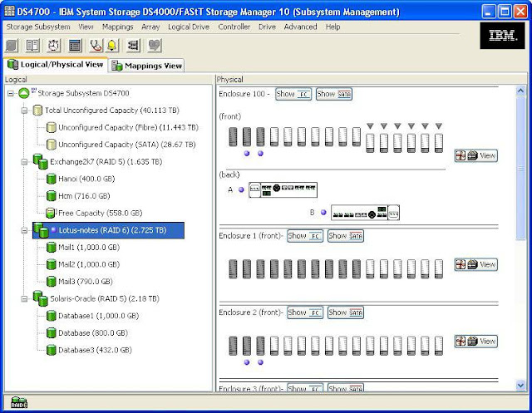Click Hanoi logical drive icon
The width and height of the screenshot is (532, 413).
point(52,179)
